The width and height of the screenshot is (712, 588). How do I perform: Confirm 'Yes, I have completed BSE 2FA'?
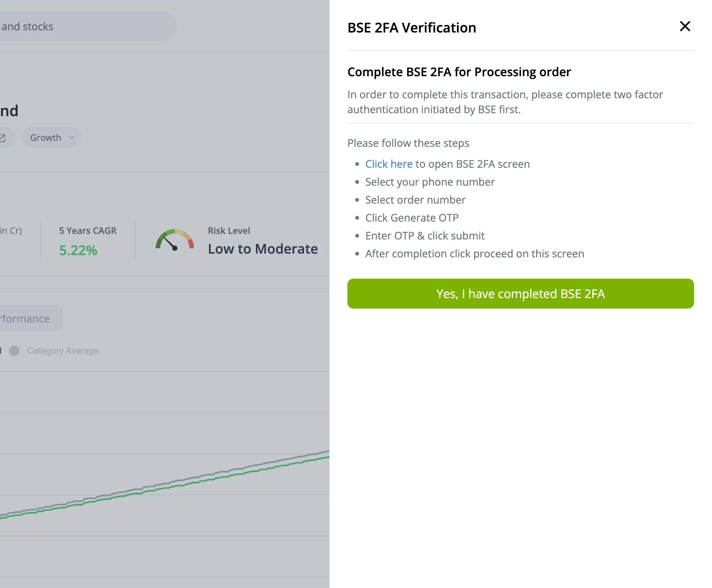520,294
